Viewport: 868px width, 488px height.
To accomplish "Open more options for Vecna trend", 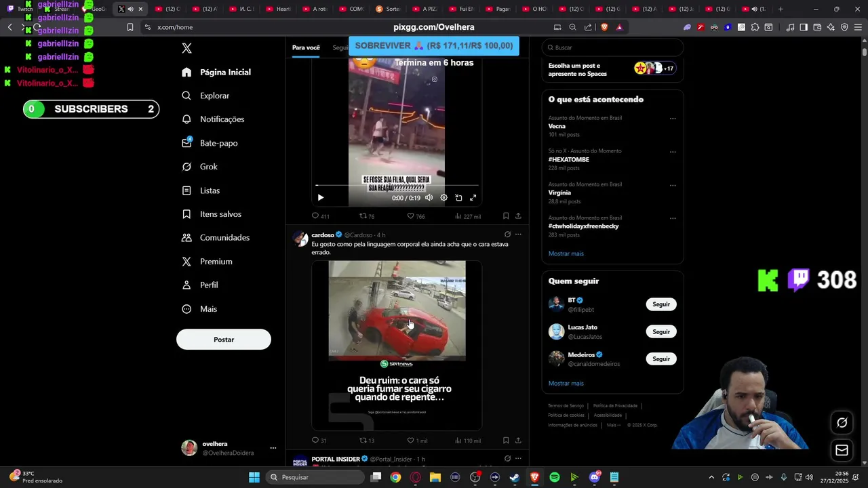I will pos(673,119).
